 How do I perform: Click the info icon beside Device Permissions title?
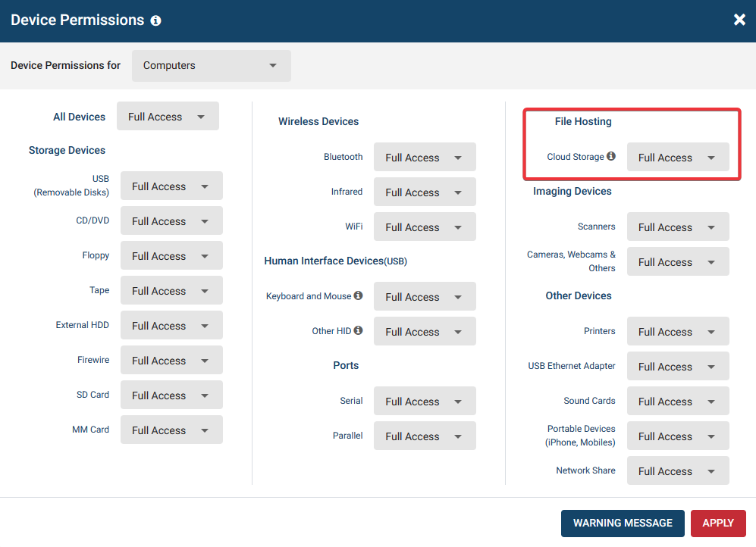coord(155,20)
